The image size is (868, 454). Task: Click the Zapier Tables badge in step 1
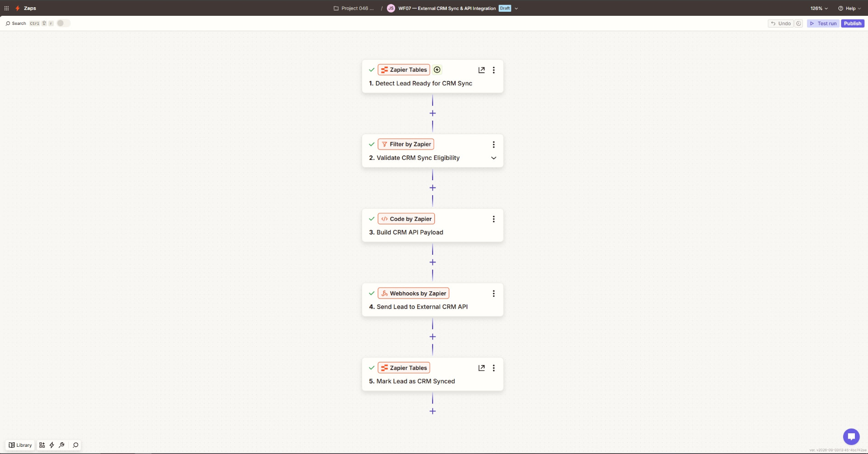click(x=404, y=70)
